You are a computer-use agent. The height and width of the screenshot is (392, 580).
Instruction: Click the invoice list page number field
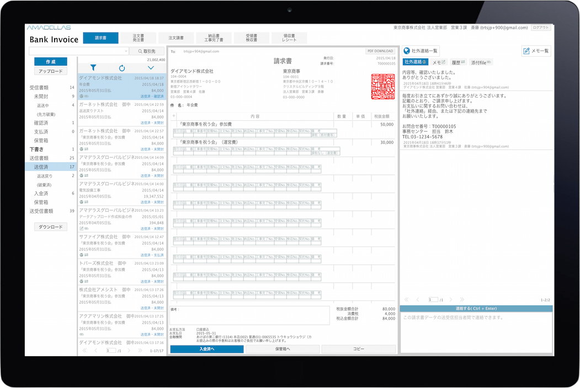pos(111,351)
